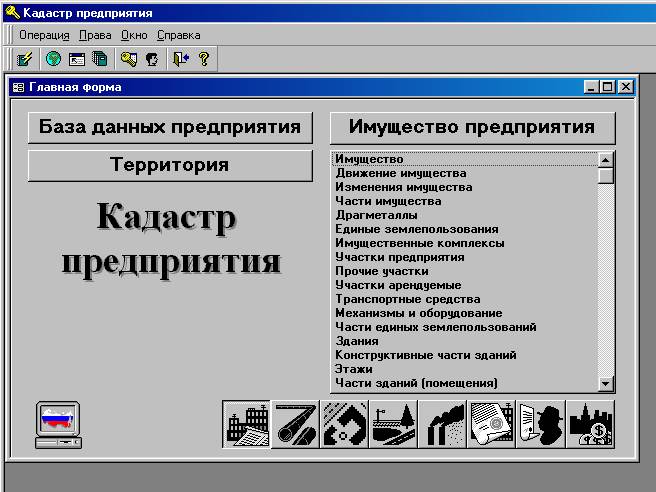Select Участки предприятия in the list
The image size is (656, 492).
point(465,257)
